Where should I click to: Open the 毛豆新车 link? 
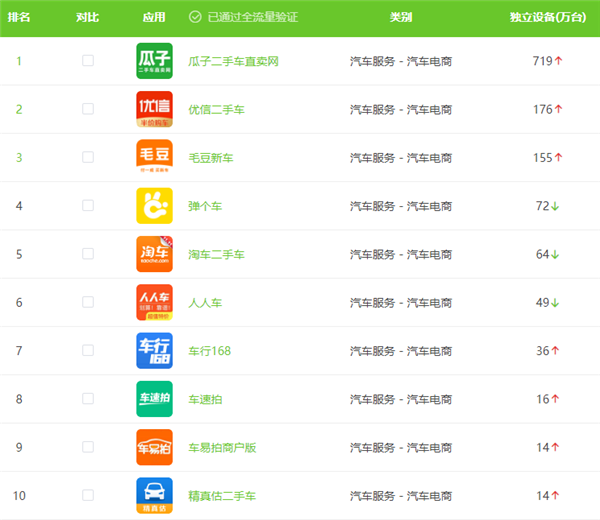point(210,158)
